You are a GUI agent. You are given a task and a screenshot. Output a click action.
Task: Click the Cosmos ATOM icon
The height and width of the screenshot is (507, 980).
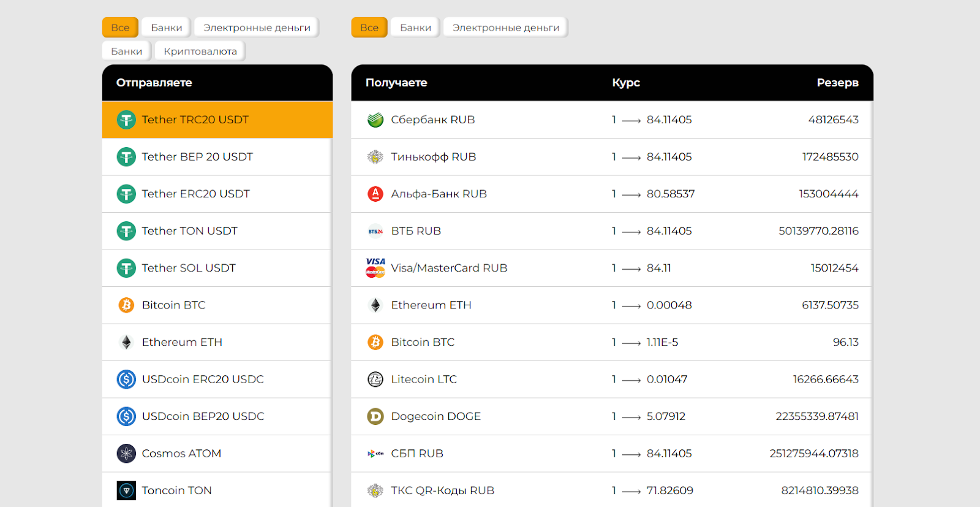point(126,454)
